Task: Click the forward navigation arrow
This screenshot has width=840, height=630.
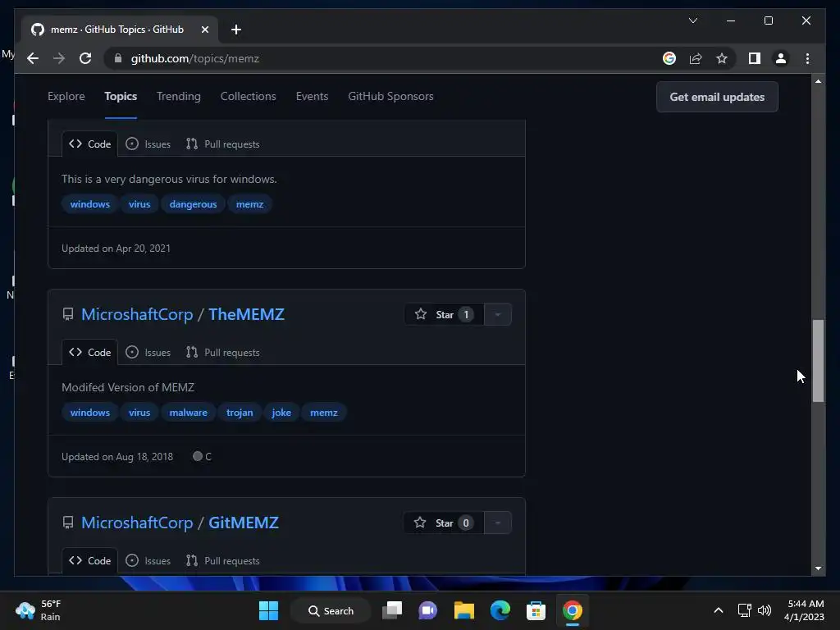Action: (x=59, y=58)
